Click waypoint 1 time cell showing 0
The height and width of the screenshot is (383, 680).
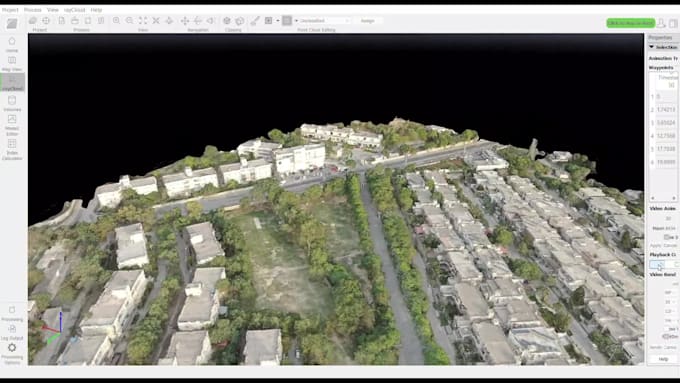(666, 97)
